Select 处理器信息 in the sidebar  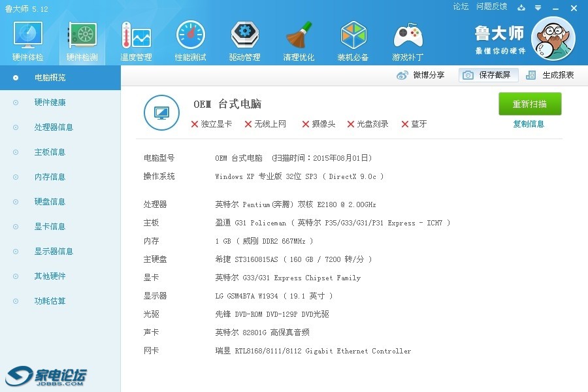[x=54, y=127]
